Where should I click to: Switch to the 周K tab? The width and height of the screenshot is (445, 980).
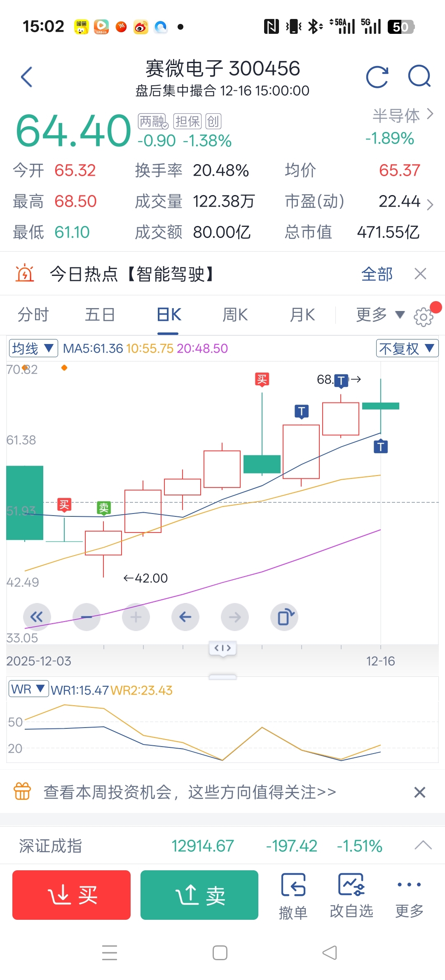pos(235,315)
